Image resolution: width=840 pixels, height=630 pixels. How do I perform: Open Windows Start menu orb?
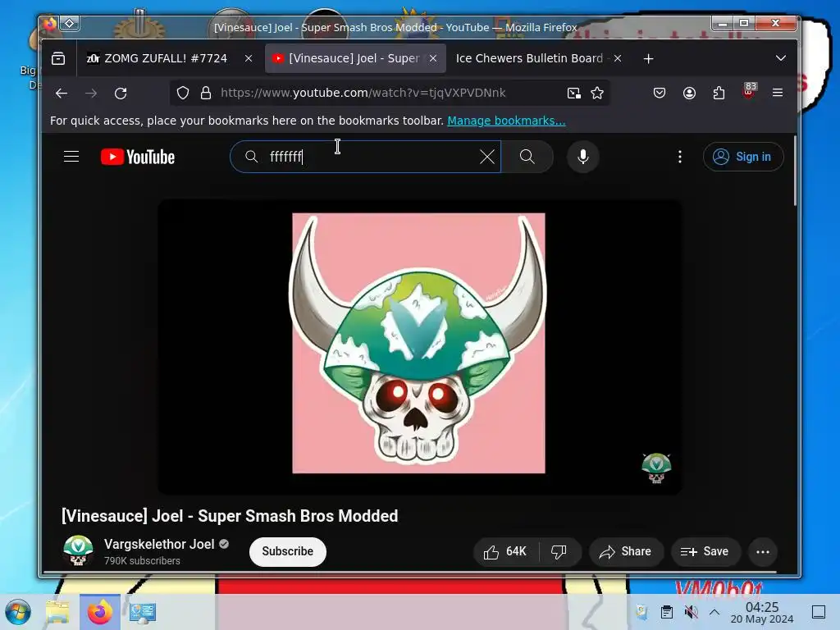click(18, 612)
